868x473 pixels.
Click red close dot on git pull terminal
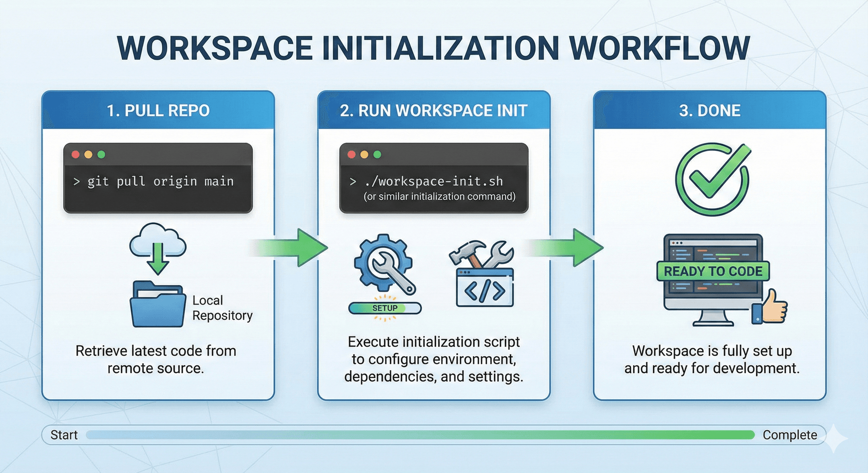pos(75,155)
